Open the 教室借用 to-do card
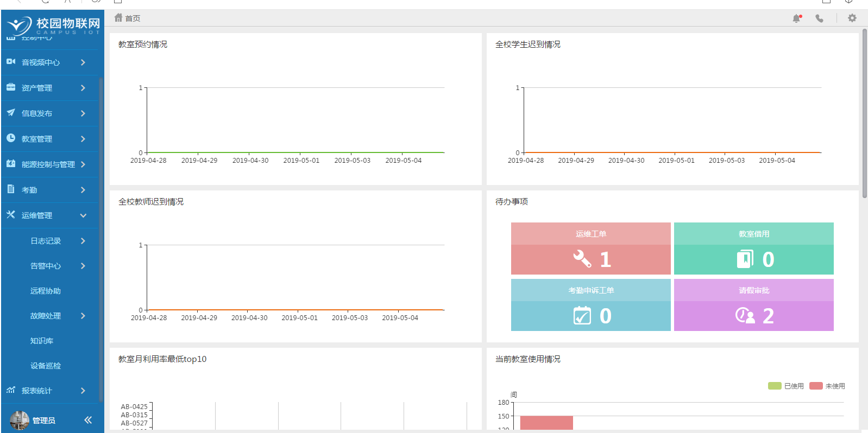The image size is (868, 433). pyautogui.click(x=753, y=249)
